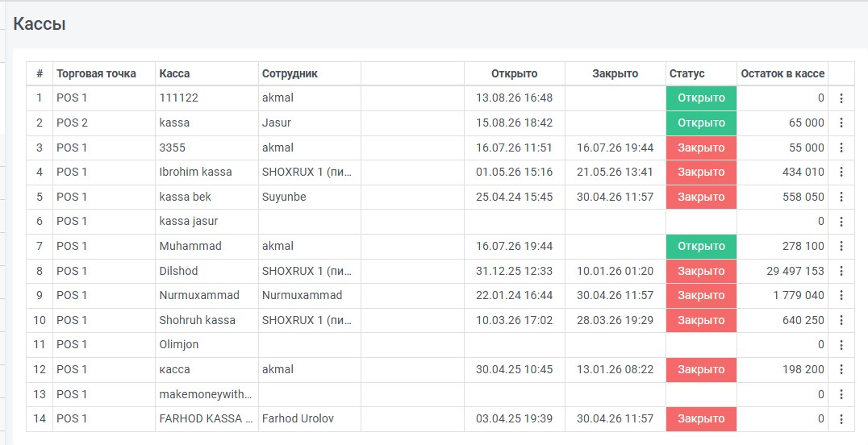Click the Открыто status badge in Jasur's row
This screenshot has width=868, height=445.
pyautogui.click(x=701, y=123)
